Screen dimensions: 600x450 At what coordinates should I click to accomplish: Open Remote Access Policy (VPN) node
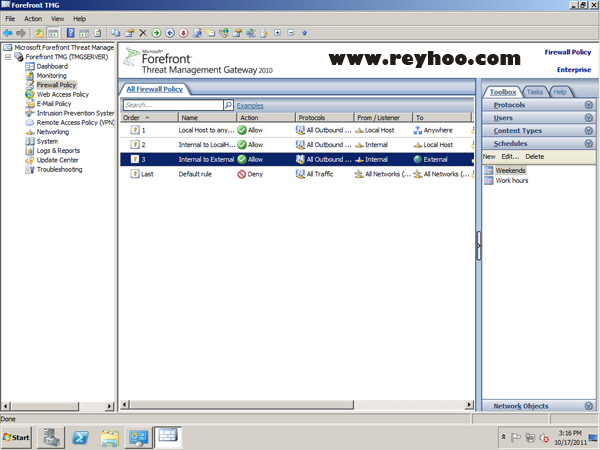pos(75,122)
